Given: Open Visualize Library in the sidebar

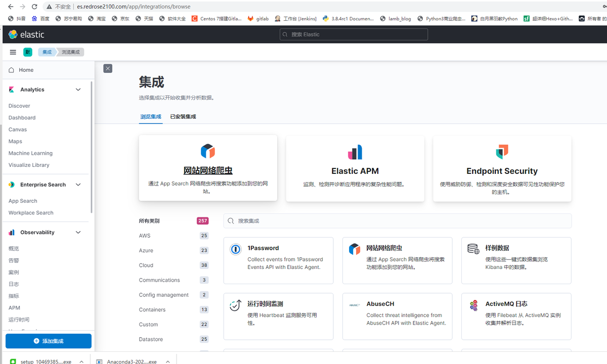Looking at the screenshot, I should [29, 165].
